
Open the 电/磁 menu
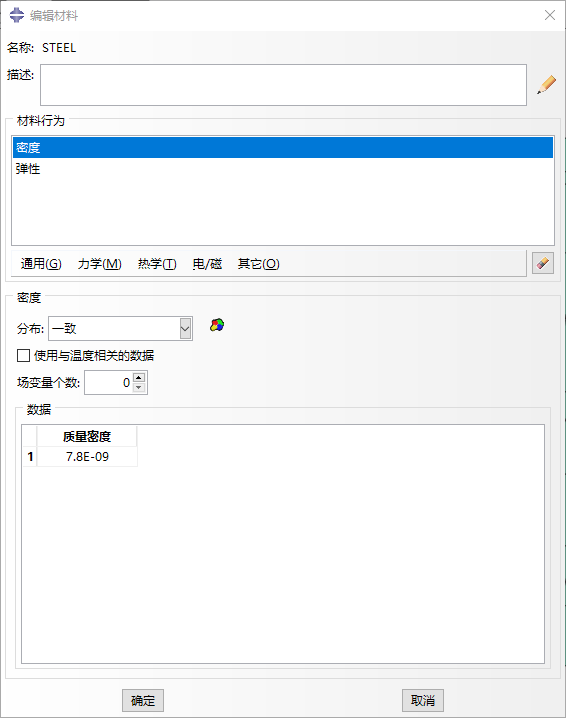[207, 264]
